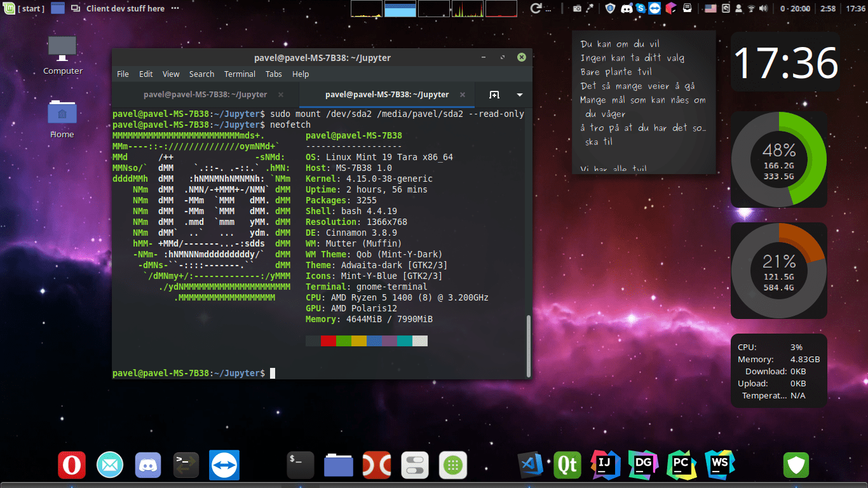Open the terminal Edit menu
868x488 pixels.
(146, 74)
